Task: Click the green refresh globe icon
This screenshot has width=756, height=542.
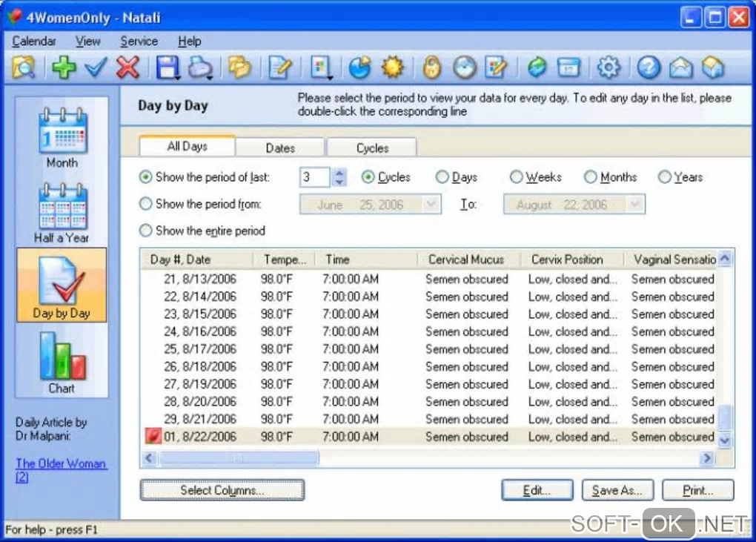Action: click(537, 67)
